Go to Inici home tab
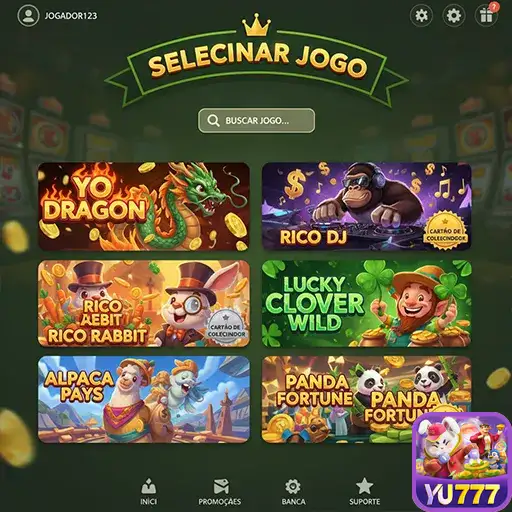This screenshot has width=512, height=512. pyautogui.click(x=149, y=491)
